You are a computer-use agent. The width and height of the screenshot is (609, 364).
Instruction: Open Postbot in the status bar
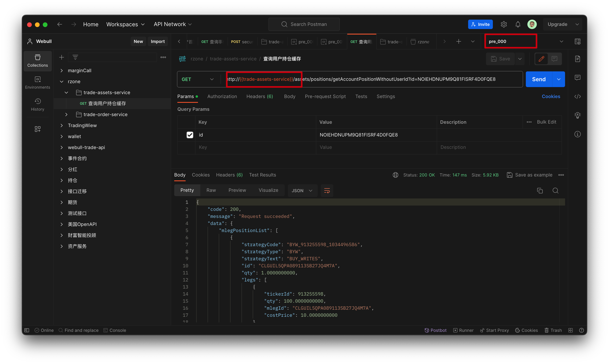[436, 330]
